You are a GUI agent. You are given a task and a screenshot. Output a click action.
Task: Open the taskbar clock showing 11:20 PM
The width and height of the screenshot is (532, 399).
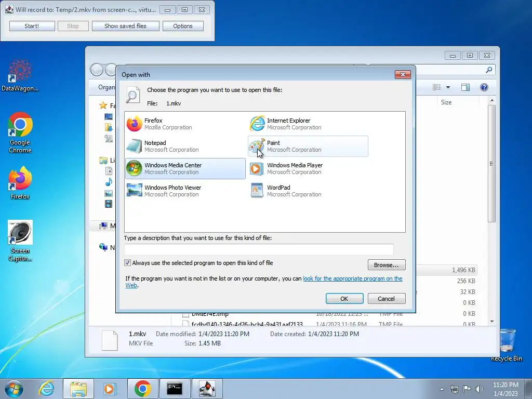[506, 389]
